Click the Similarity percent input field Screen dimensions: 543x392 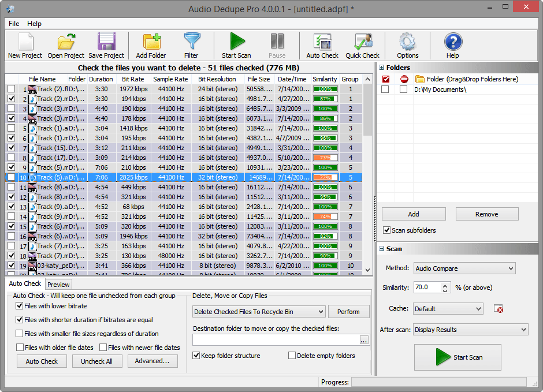point(427,287)
